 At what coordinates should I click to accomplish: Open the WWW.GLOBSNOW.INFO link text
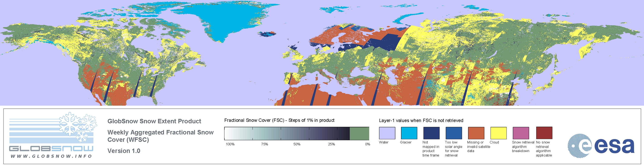(51, 156)
